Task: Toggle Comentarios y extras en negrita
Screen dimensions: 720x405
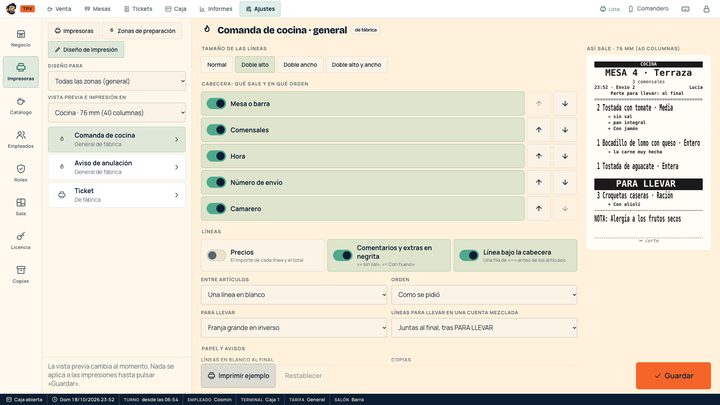Action: (x=342, y=255)
